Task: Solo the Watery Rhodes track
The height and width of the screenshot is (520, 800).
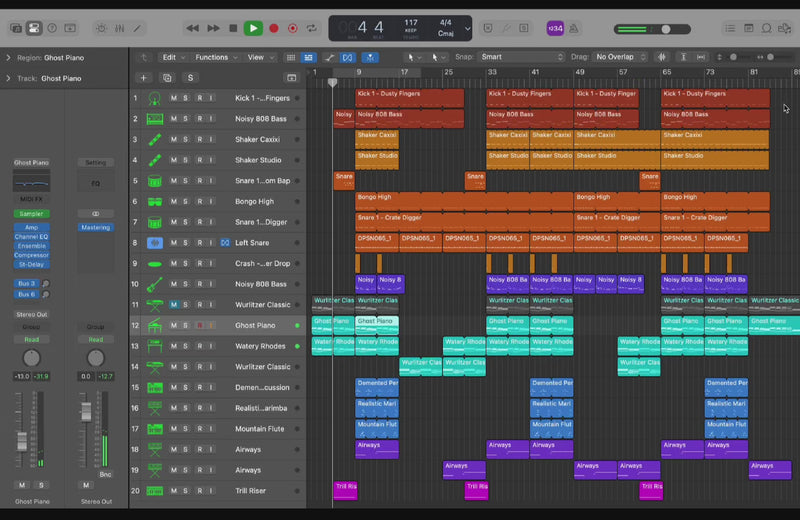Action: (x=186, y=346)
